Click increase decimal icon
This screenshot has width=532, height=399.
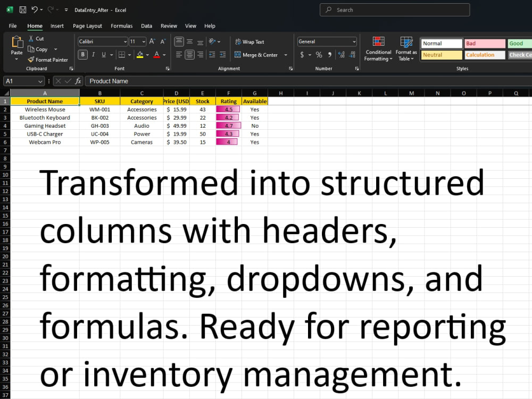(x=342, y=55)
